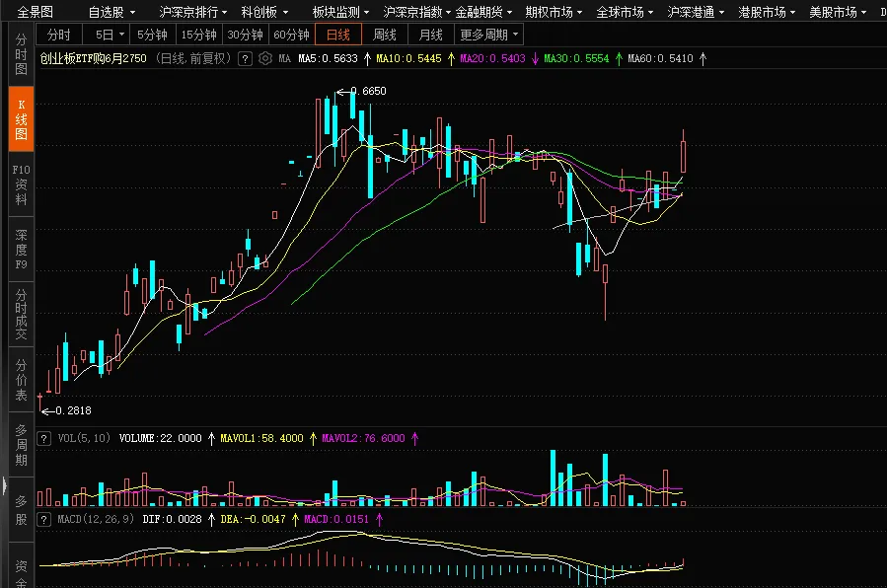Click the MA60:0.5410 value

point(660,58)
